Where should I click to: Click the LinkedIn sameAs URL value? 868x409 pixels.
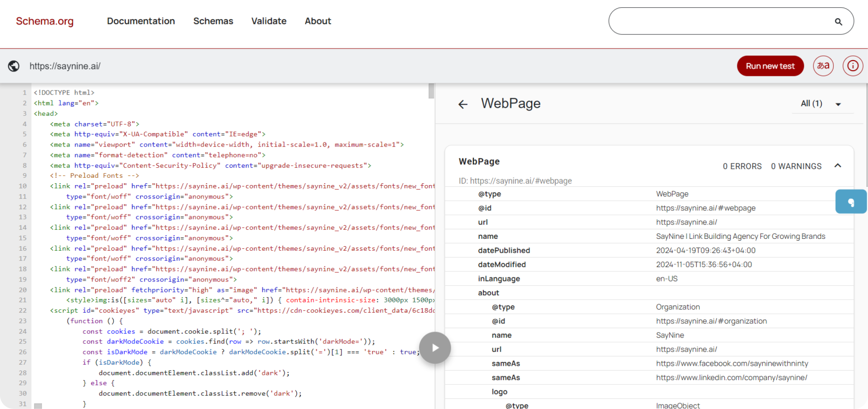(731, 377)
